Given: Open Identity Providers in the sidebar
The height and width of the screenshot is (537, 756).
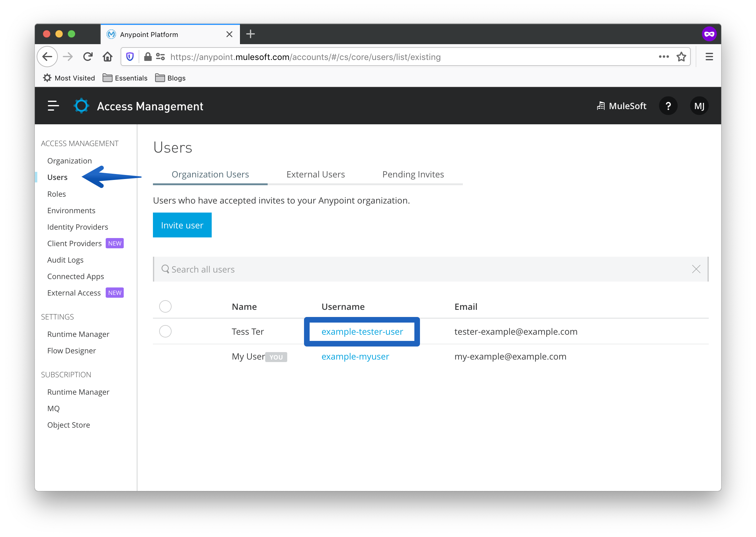Looking at the screenshot, I should [x=78, y=227].
